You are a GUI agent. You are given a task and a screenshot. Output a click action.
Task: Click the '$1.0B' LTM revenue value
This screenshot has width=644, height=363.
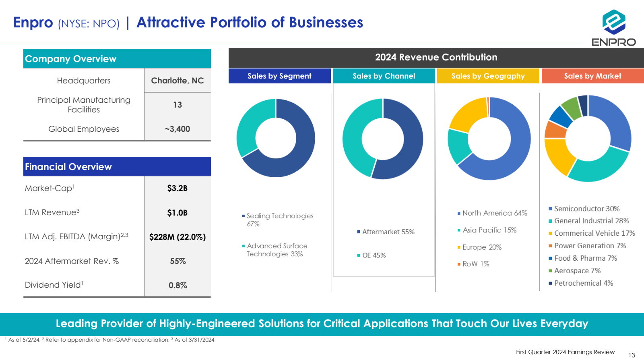pos(178,213)
